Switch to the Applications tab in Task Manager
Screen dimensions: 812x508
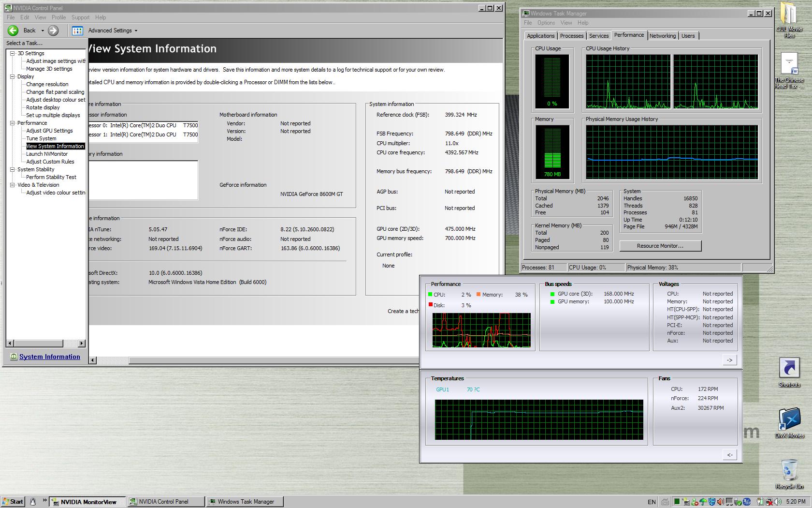tap(541, 36)
